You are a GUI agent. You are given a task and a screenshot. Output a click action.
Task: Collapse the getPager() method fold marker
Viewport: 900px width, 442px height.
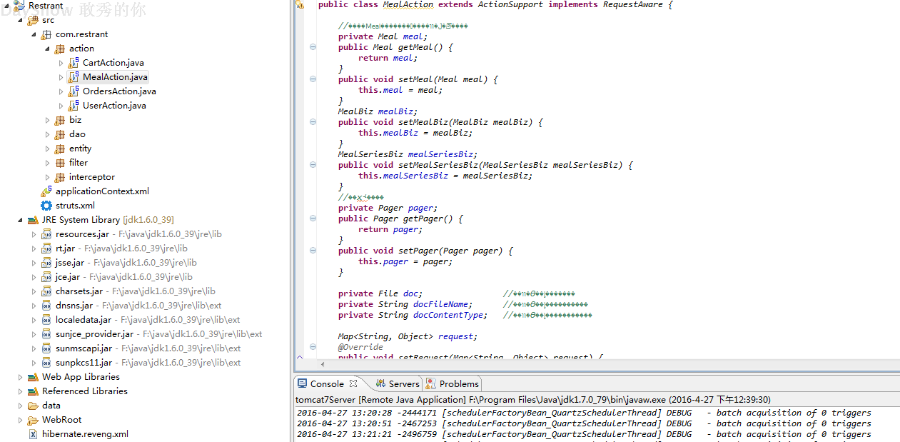tap(313, 219)
